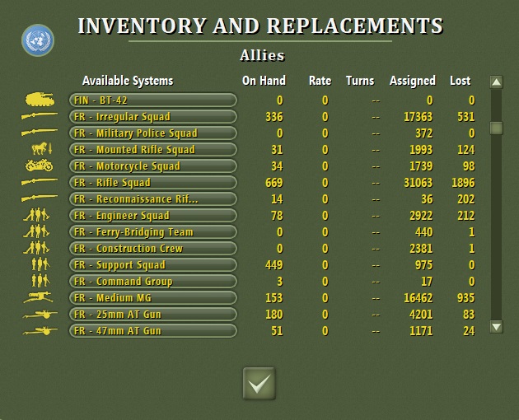Open FR - 25mm AT Gun entry
Screen dimensions: 519x420
pyautogui.click(x=153, y=314)
